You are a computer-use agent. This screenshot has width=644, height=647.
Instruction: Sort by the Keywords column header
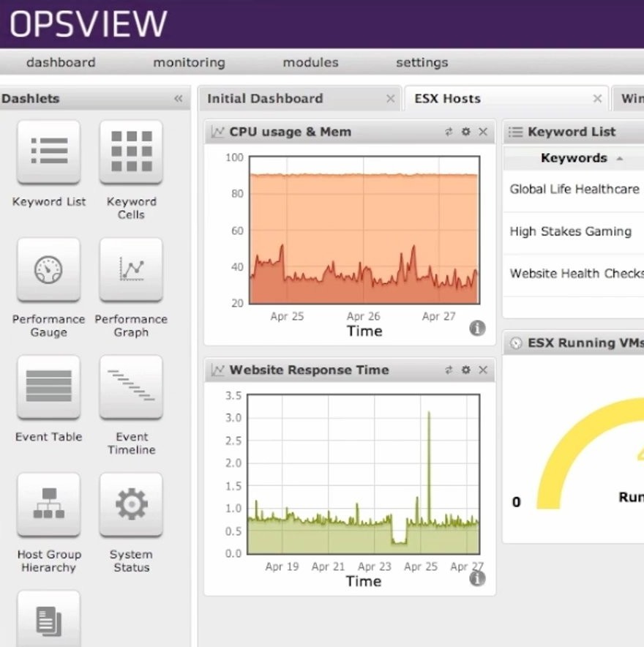click(x=574, y=157)
